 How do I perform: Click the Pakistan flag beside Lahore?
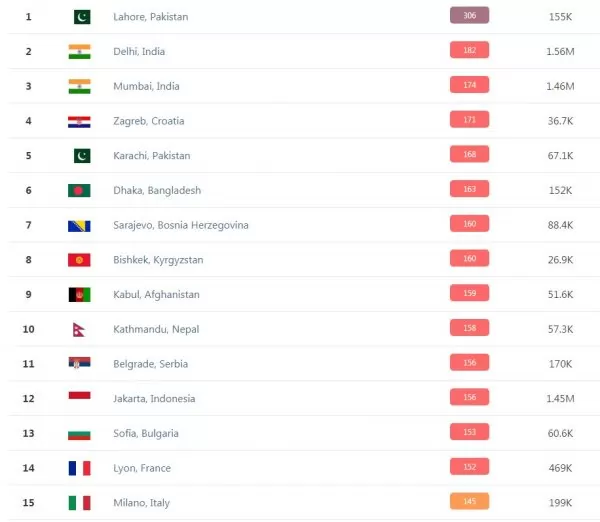(82, 17)
